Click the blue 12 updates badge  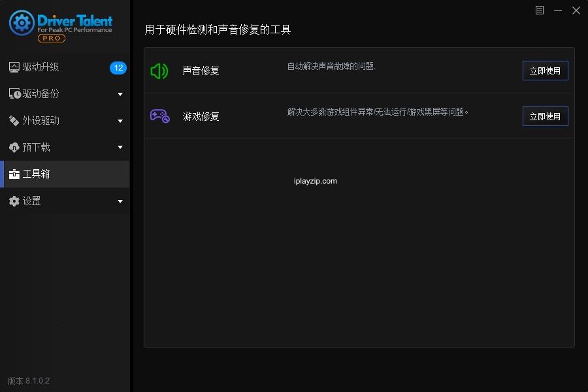click(x=118, y=67)
